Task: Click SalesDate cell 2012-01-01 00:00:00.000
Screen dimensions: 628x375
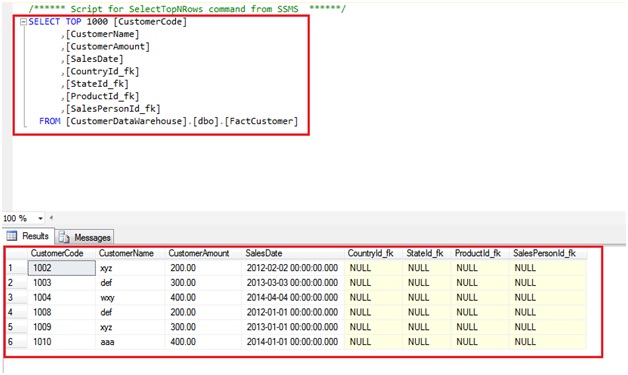Action: pyautogui.click(x=293, y=312)
